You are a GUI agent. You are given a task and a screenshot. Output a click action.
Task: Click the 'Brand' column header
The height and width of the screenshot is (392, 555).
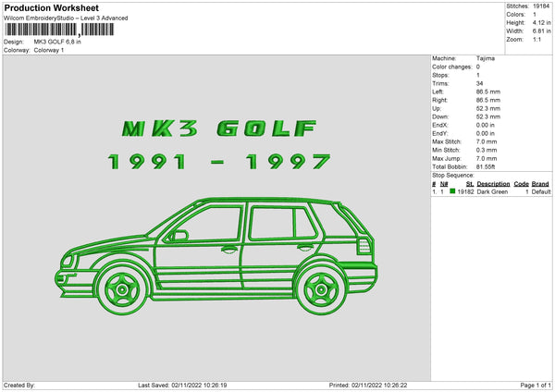(x=540, y=184)
